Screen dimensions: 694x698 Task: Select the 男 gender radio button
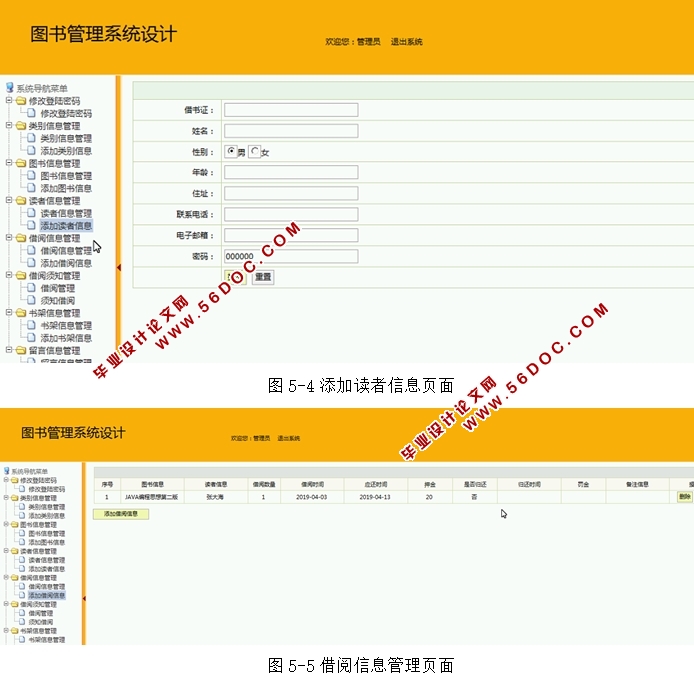point(231,152)
